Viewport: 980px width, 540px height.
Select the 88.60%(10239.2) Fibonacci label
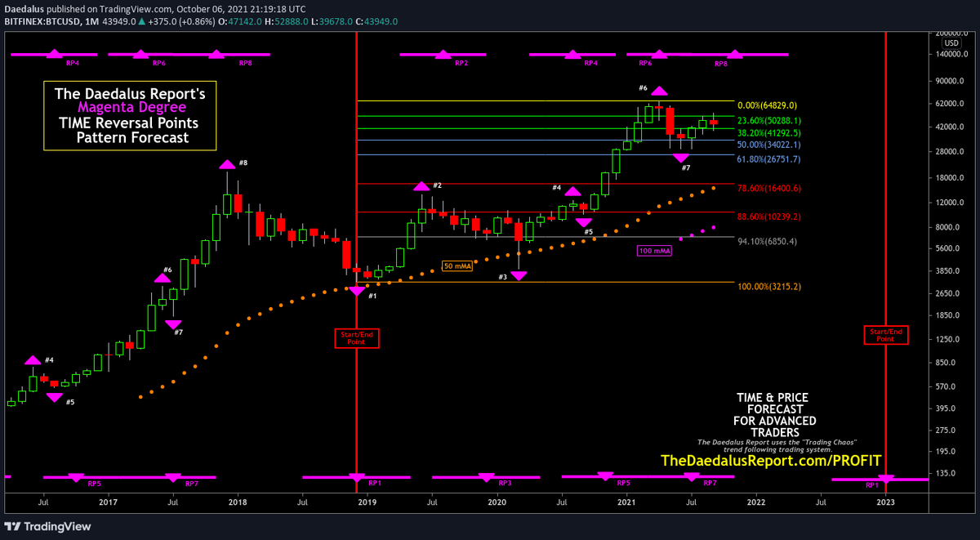point(770,217)
